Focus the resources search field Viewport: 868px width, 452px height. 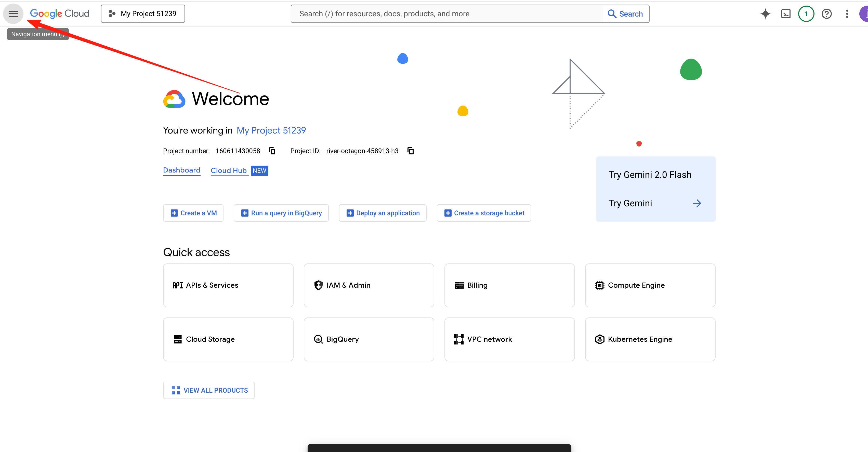point(446,14)
